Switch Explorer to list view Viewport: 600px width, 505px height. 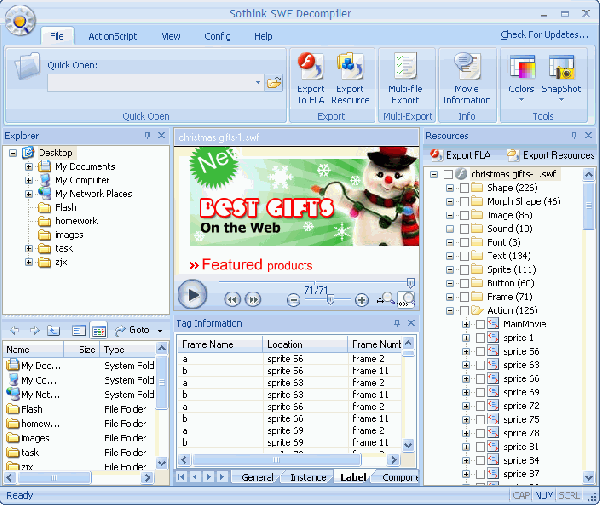[x=79, y=330]
